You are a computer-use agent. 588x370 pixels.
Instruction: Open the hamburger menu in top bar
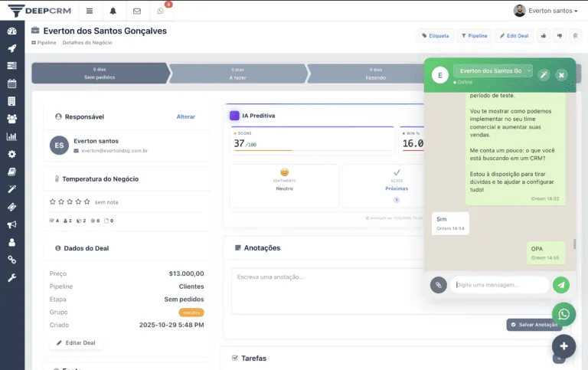pyautogui.click(x=90, y=11)
